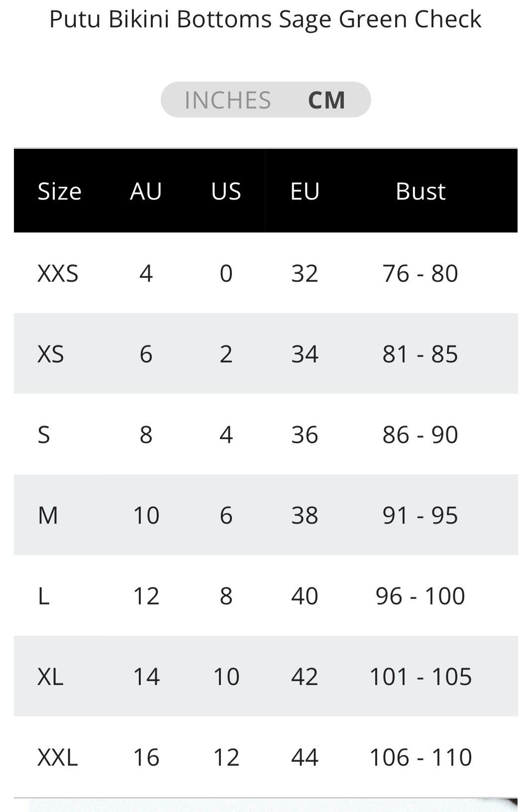Image resolution: width=530 pixels, height=812 pixels.
Task: Select the XXS size row
Action: [x=266, y=273]
